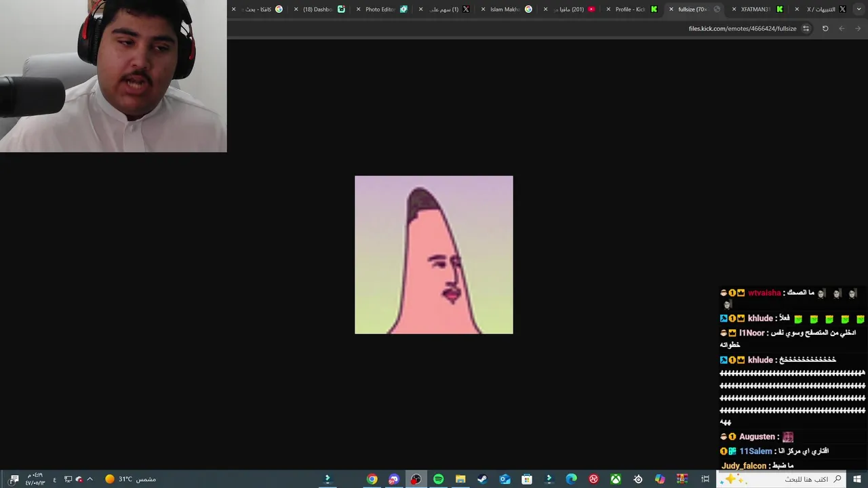868x488 pixels.
Task: Open Copilot from the taskbar
Action: [660, 479]
